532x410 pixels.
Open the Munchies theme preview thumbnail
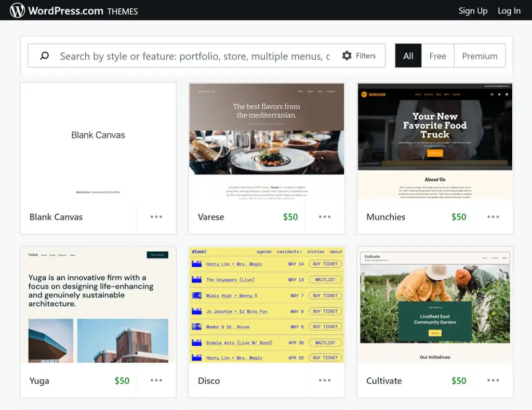coord(435,141)
